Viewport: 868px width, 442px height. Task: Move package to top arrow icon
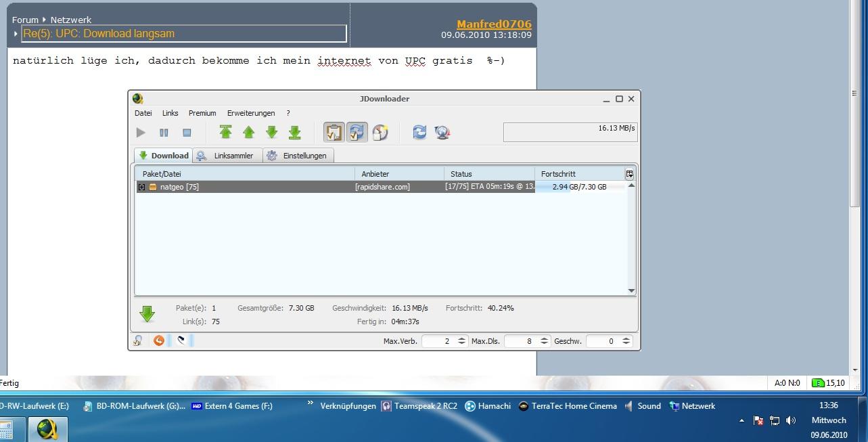(x=225, y=132)
